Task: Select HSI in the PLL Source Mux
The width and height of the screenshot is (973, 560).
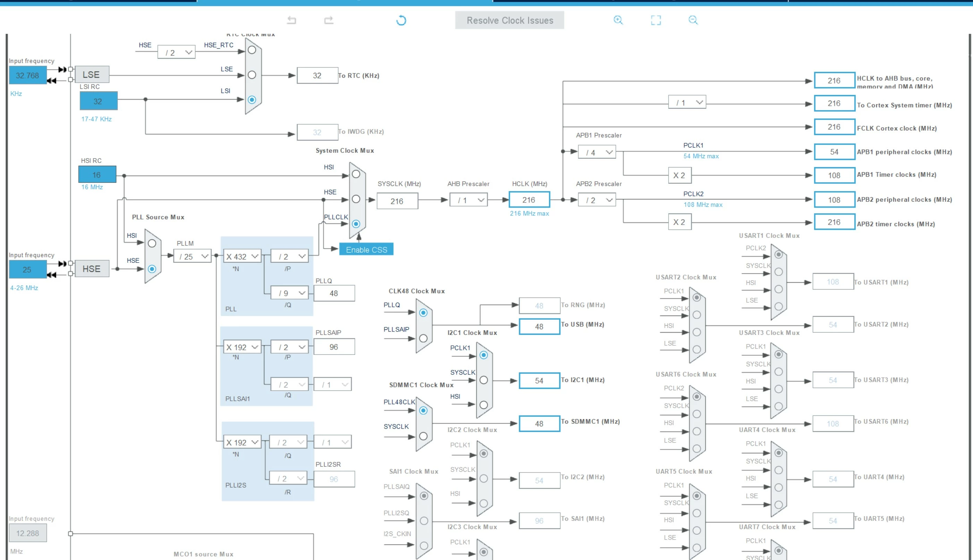Action: [x=152, y=243]
